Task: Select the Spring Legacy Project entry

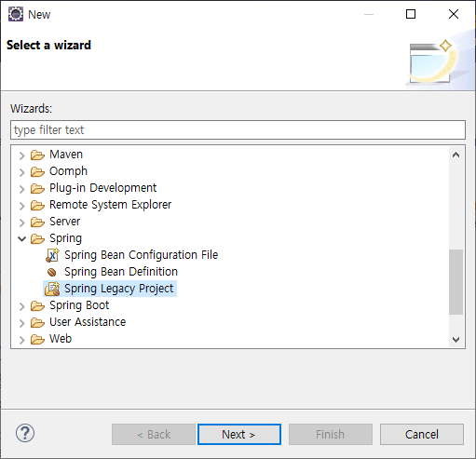Action: tap(119, 289)
